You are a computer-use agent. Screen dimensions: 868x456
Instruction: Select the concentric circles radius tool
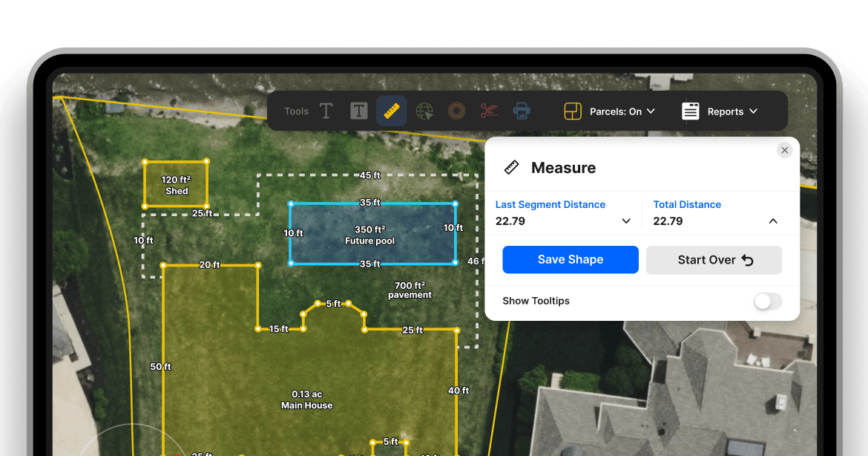pos(457,111)
